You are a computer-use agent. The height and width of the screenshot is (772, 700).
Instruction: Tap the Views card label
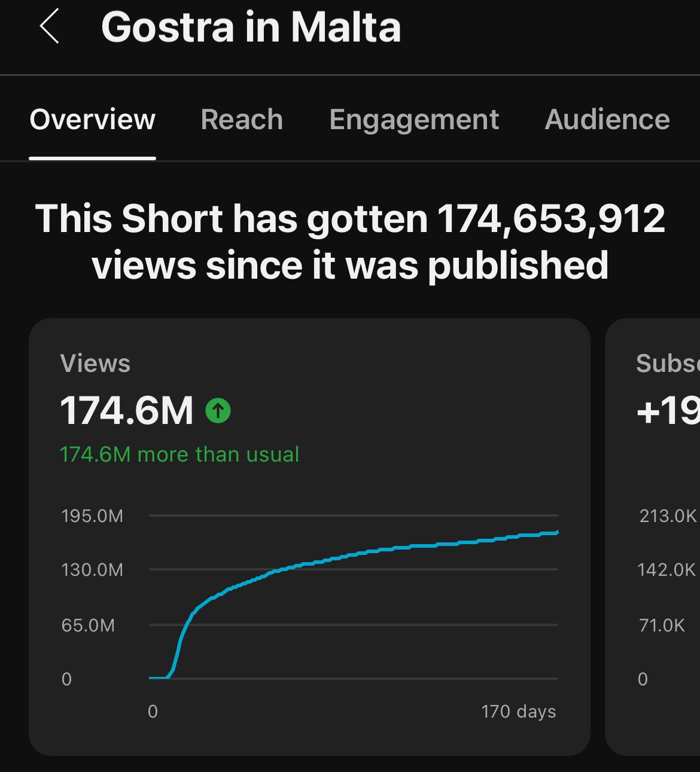point(95,364)
